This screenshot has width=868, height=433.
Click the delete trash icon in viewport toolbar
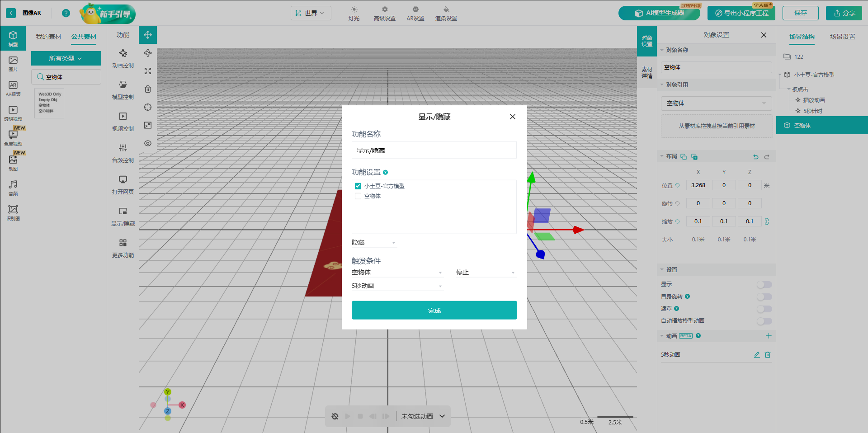point(148,89)
